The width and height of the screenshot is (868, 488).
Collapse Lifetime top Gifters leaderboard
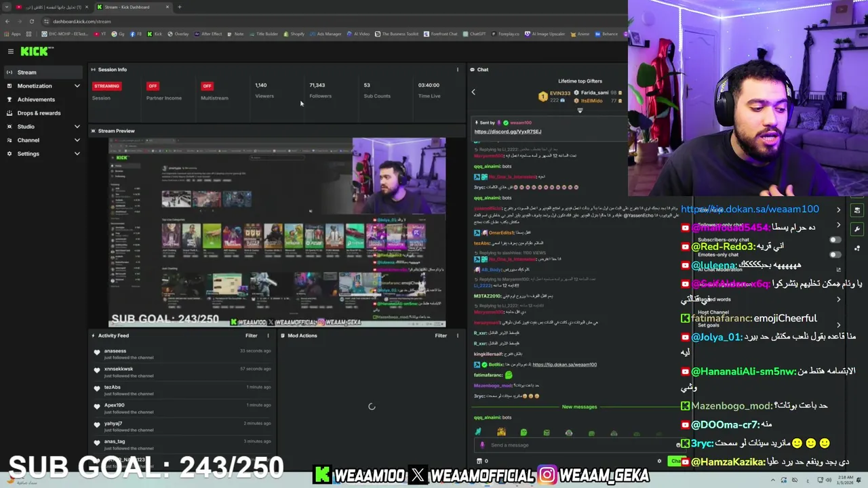[x=580, y=110]
